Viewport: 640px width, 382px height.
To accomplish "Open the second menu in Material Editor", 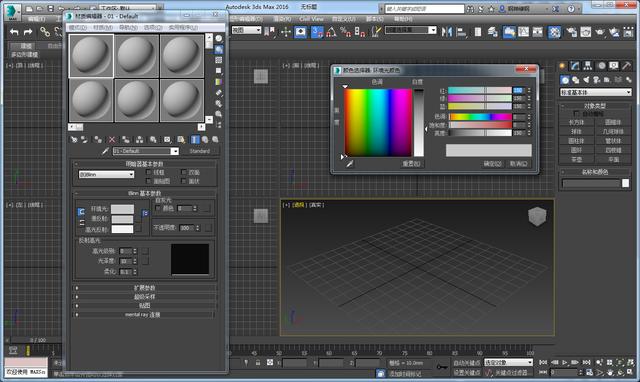I will 102,27.
